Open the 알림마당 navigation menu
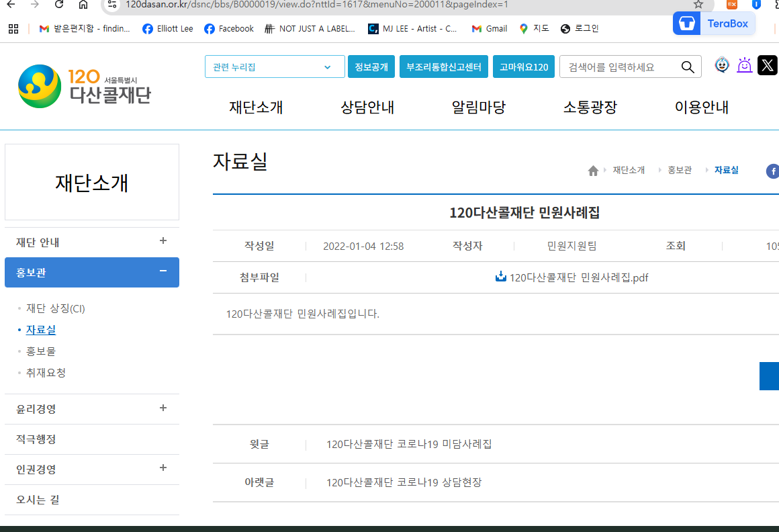779x532 pixels. coord(478,107)
